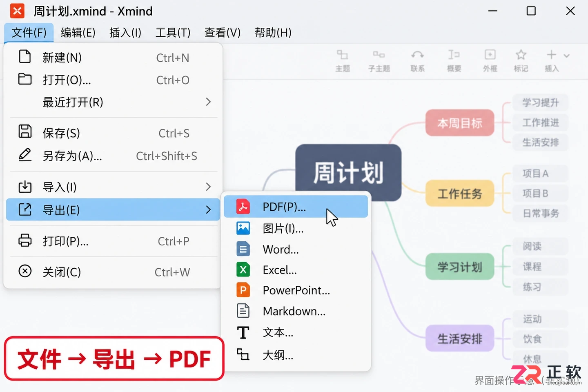This screenshot has width=588, height=392.
Task: Open the 编辑(E) menu
Action: click(x=78, y=33)
